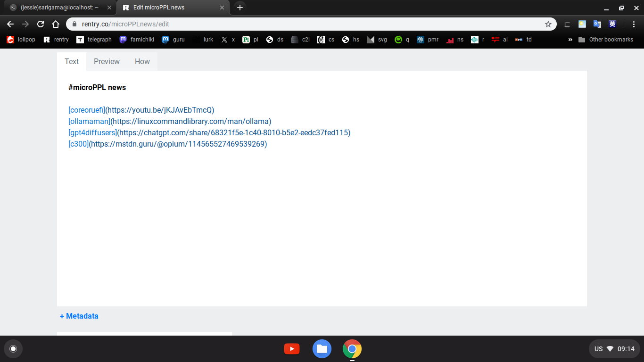This screenshot has height=362, width=644.
Task: Click the Chrome icon on the shelf
Action: [352, 349]
